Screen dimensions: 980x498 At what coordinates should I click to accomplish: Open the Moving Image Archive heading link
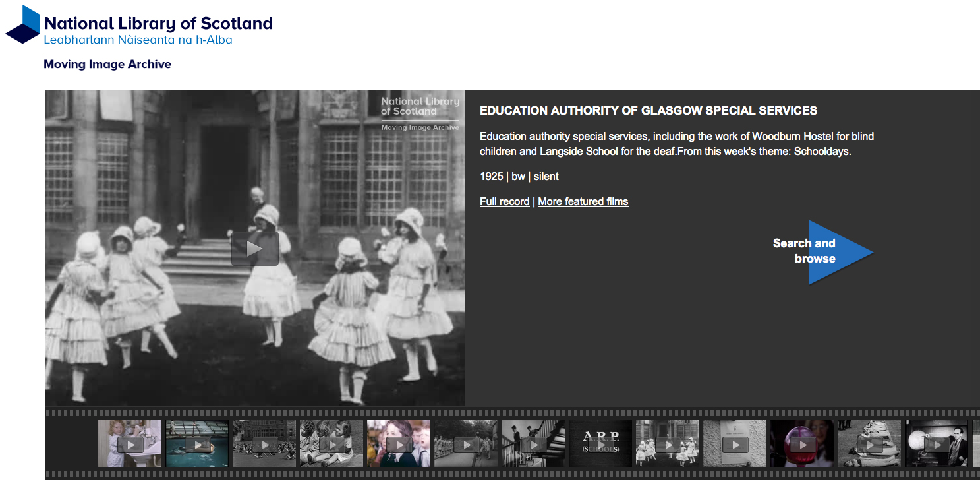(107, 64)
